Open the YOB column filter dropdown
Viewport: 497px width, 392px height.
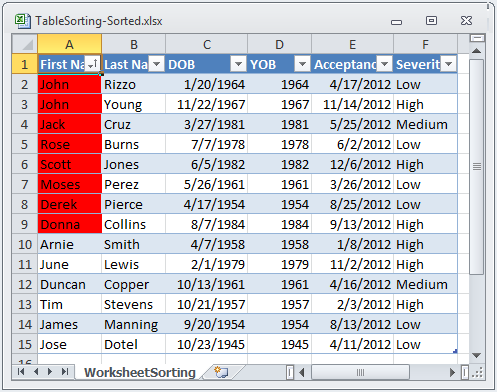[x=303, y=64]
